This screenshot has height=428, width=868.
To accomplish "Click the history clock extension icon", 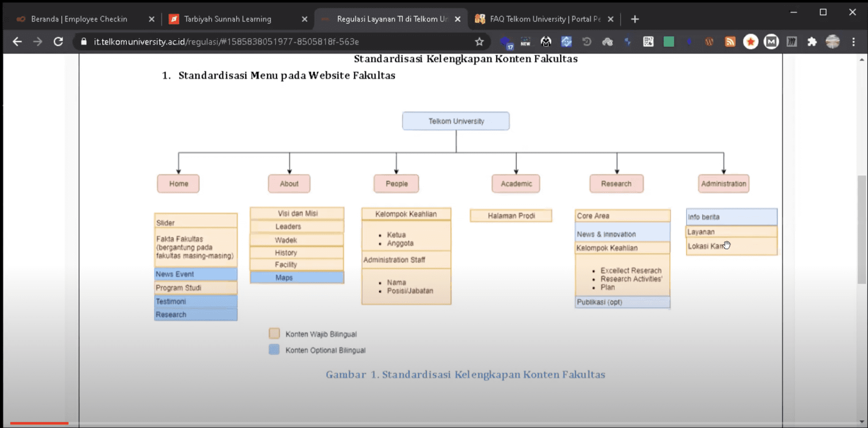I will (587, 42).
